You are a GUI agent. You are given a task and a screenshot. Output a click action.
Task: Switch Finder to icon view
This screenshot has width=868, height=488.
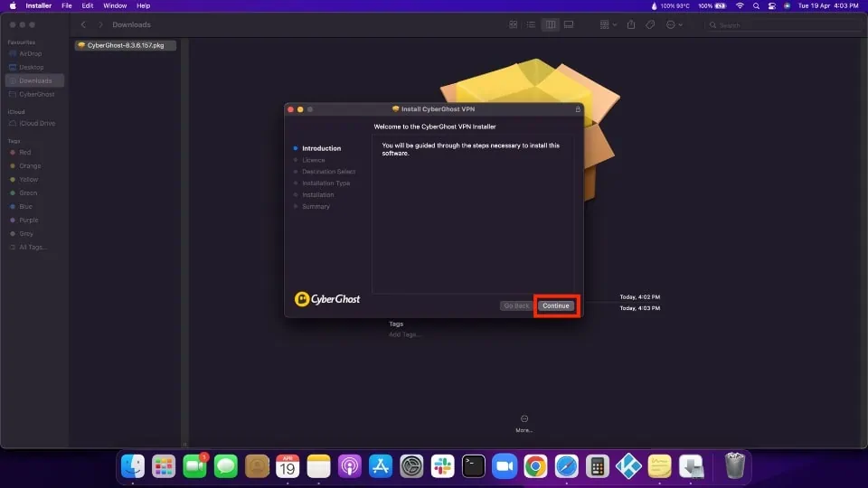[x=514, y=25]
